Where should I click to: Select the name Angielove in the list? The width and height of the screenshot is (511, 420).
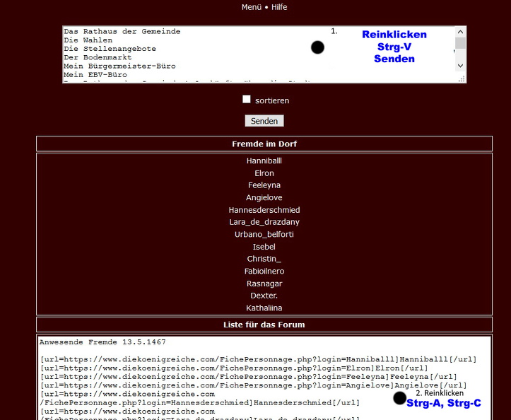tap(264, 197)
